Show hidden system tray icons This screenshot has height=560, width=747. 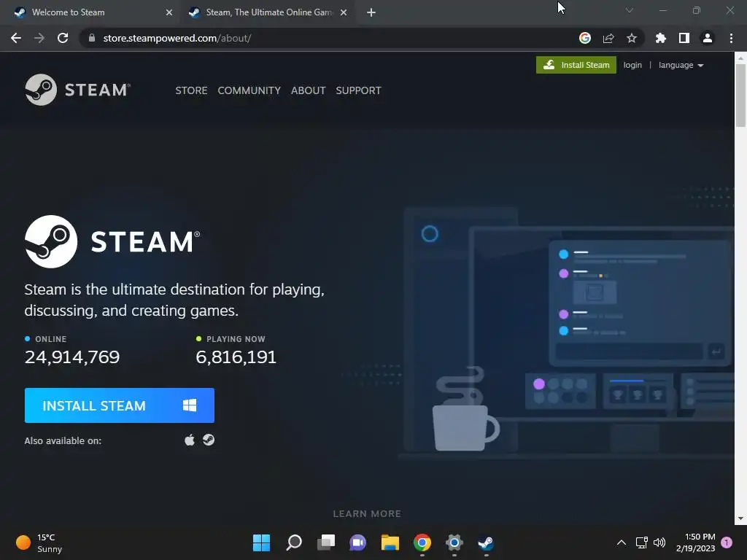[622, 542]
